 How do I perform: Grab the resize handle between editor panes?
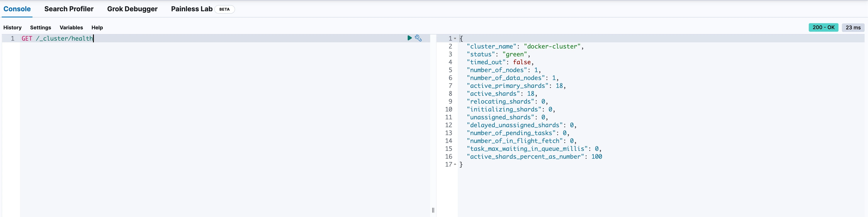pos(433,210)
